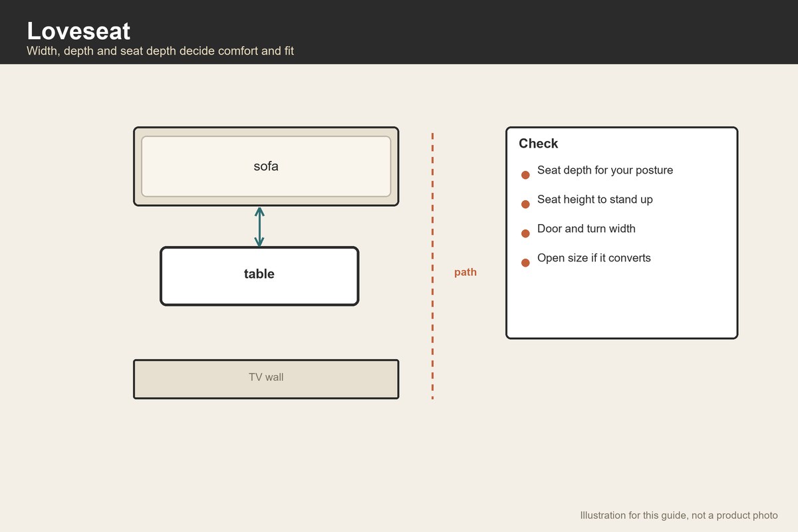The image size is (798, 532).
Task: Select the orange "path" label
Action: (x=465, y=273)
